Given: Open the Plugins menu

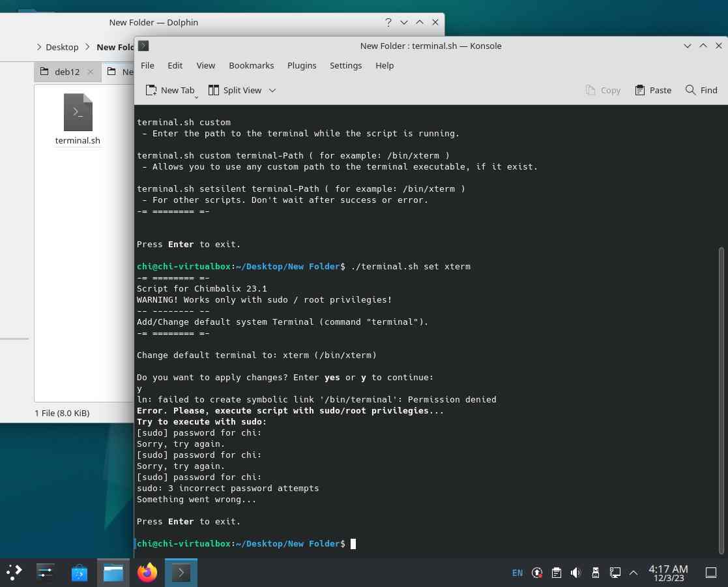Looking at the screenshot, I should pyautogui.click(x=302, y=65).
